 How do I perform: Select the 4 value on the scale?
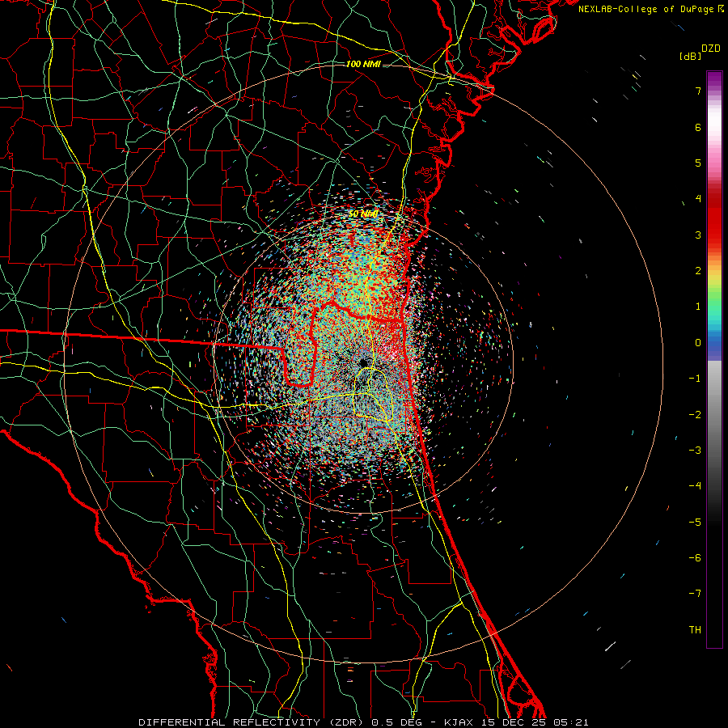pos(698,199)
